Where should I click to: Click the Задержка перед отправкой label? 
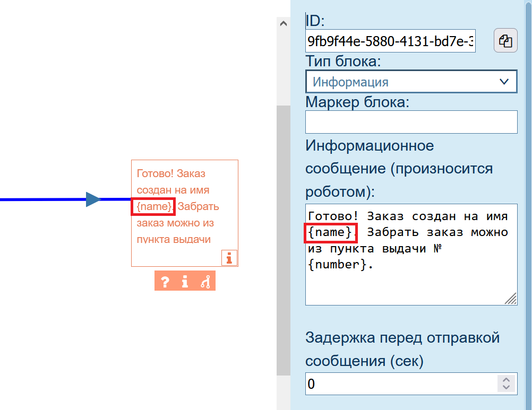[402, 349]
